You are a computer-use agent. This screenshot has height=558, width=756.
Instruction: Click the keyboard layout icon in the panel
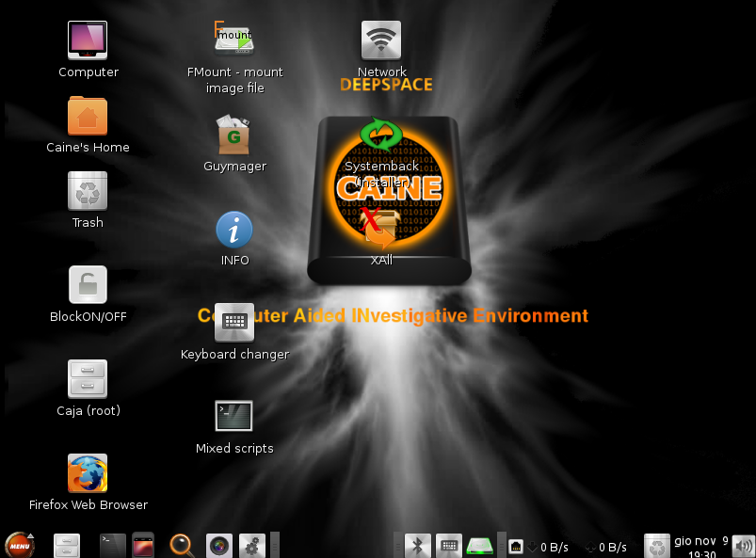pos(449,546)
